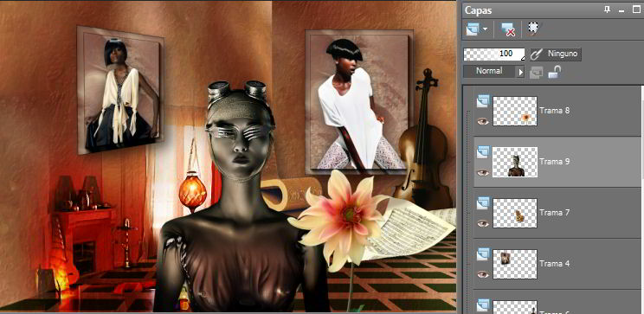The height and width of the screenshot is (314, 644).
Task: Click the edit selection icon in Capas
Action: 534,29
